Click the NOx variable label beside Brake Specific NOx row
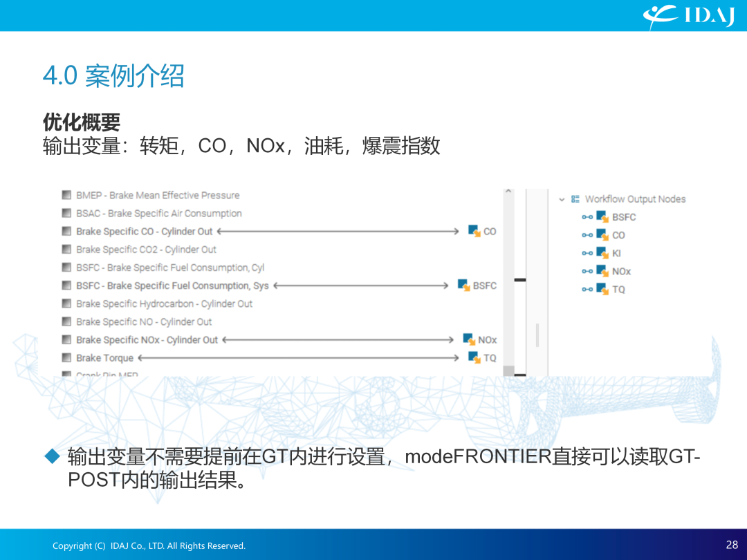747x560 pixels. pyautogui.click(x=488, y=340)
